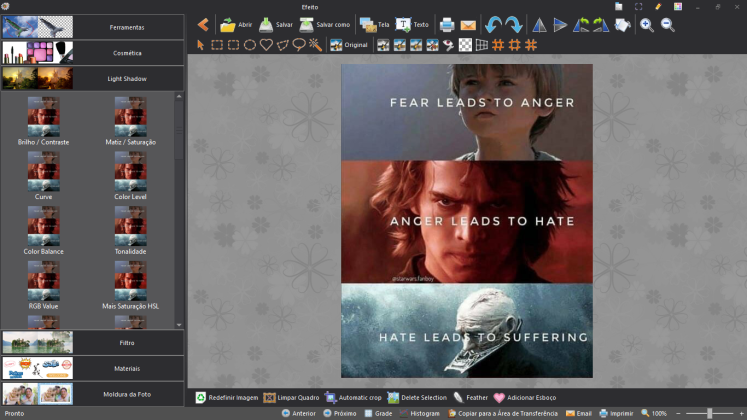
Task: Show the Histogram
Action: [x=419, y=413]
